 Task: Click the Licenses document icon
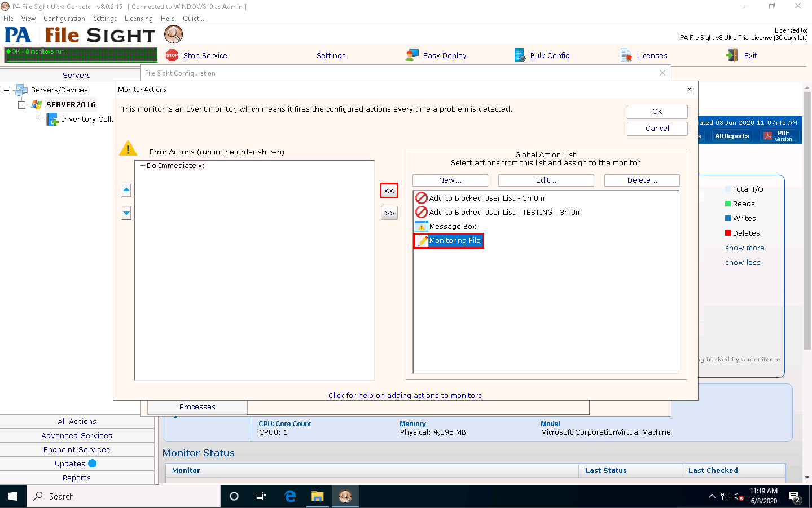[626, 55]
